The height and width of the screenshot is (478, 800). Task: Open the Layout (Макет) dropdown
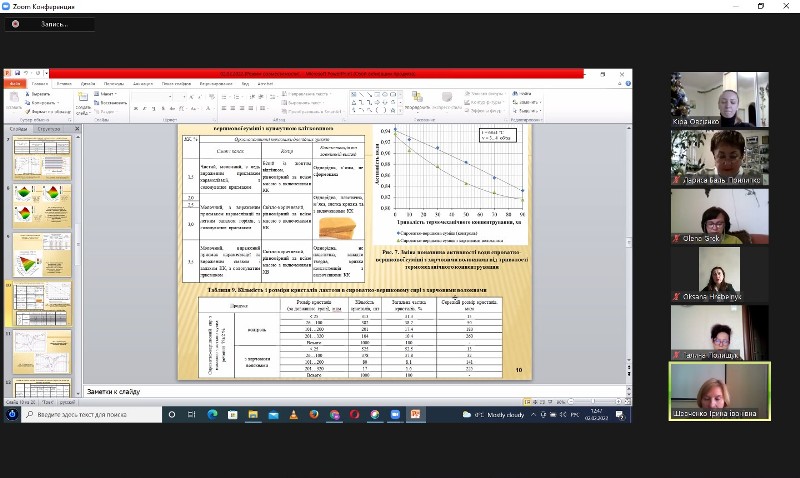click(x=106, y=94)
